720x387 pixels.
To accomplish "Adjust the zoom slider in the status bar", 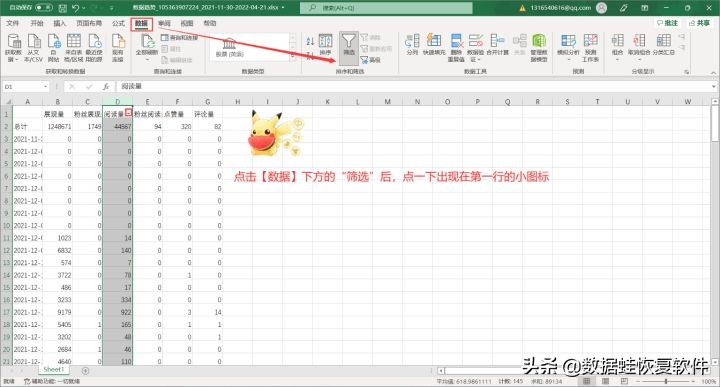I will tap(666, 381).
